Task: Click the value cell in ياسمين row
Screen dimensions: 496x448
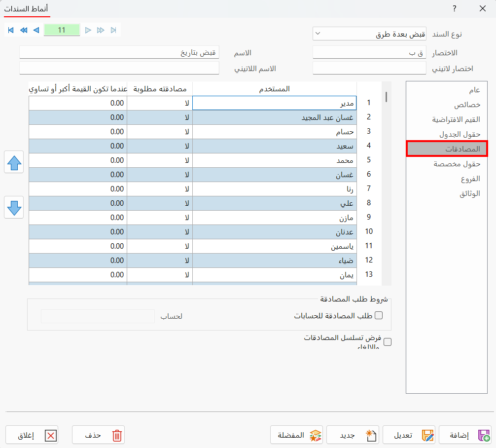Action: point(78,246)
